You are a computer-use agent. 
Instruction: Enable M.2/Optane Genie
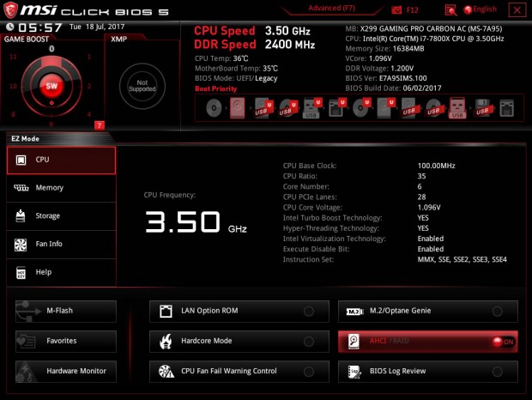(x=428, y=311)
